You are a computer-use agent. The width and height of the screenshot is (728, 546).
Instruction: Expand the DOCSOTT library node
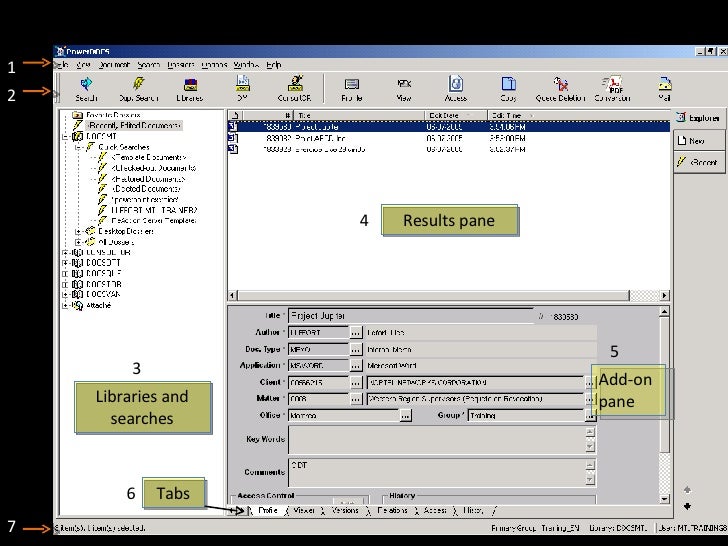pos(65,263)
